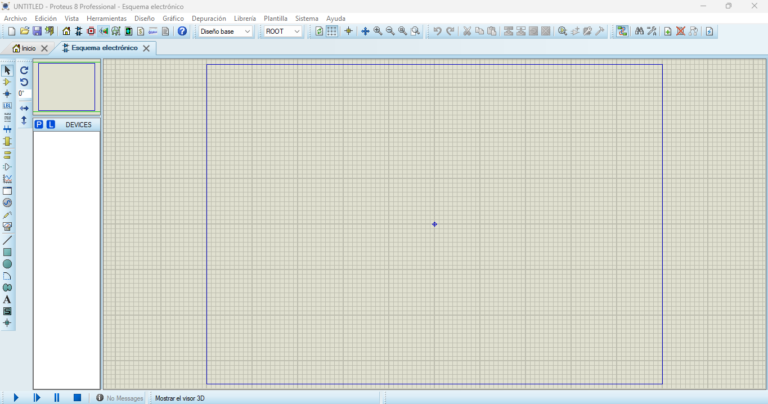Stop the simulation
This screenshot has height=404, width=768.
77,398
